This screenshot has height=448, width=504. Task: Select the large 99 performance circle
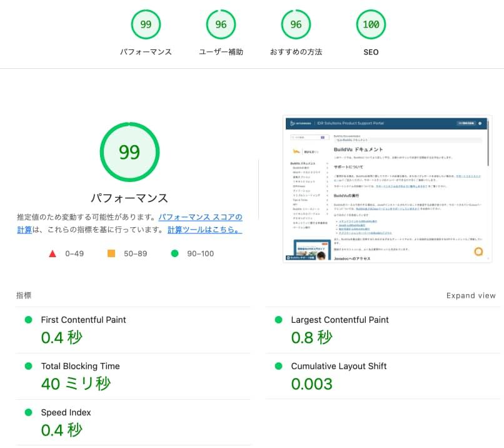[129, 151]
